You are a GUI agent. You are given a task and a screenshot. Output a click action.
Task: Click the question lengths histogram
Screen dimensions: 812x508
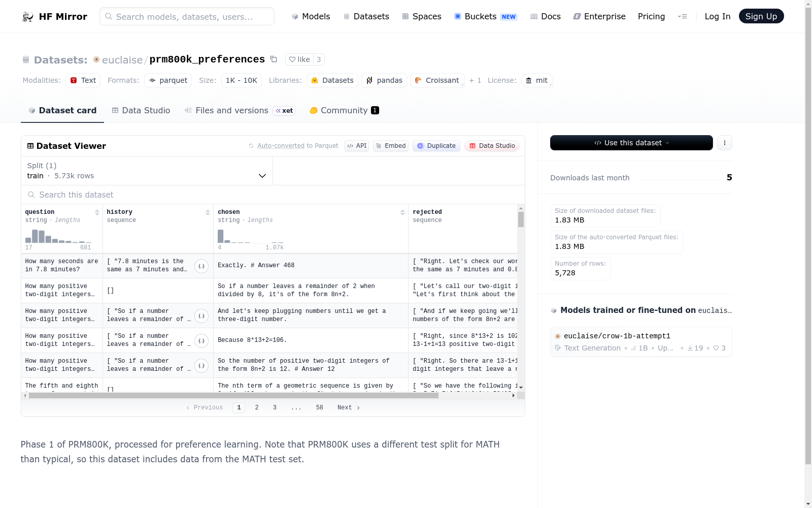[x=58, y=236]
